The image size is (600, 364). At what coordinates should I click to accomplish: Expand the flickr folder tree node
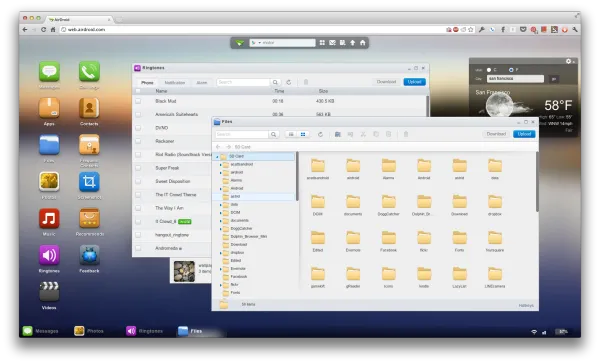tap(220, 285)
